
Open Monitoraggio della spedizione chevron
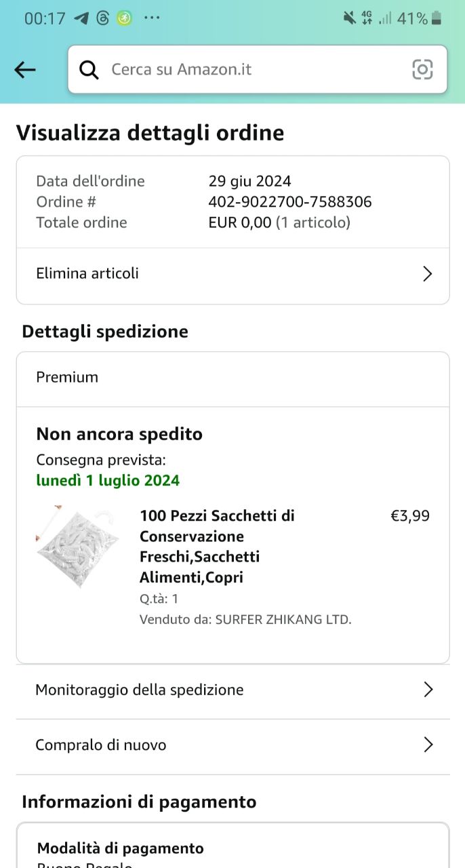point(428,690)
